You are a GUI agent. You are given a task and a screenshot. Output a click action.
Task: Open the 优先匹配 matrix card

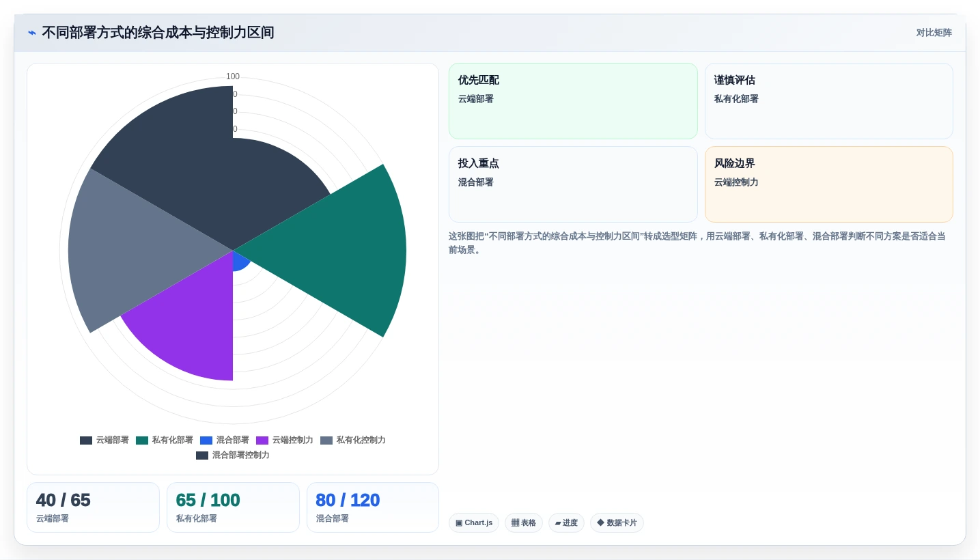(573, 101)
